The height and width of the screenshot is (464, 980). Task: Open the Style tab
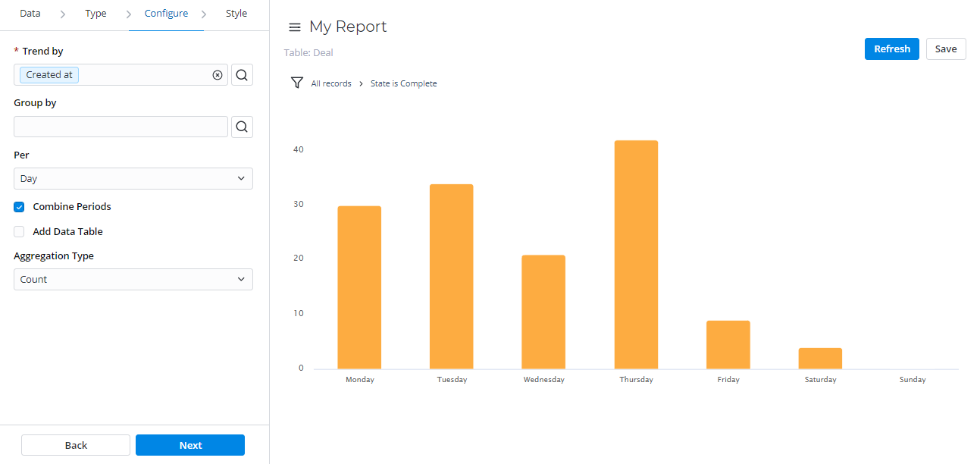(236, 14)
